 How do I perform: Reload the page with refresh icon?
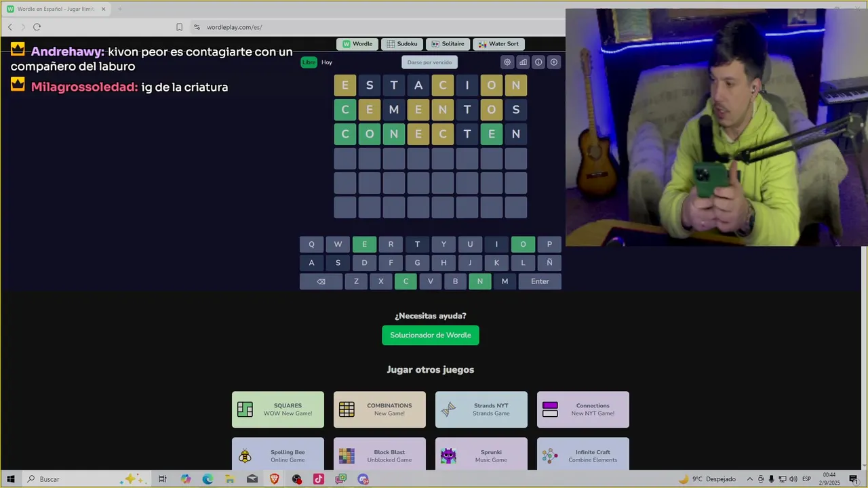[37, 27]
